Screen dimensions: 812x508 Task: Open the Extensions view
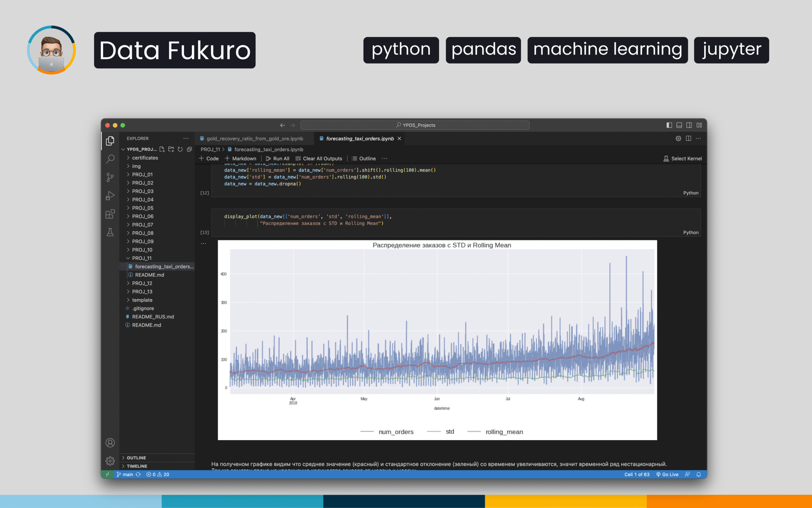point(110,214)
